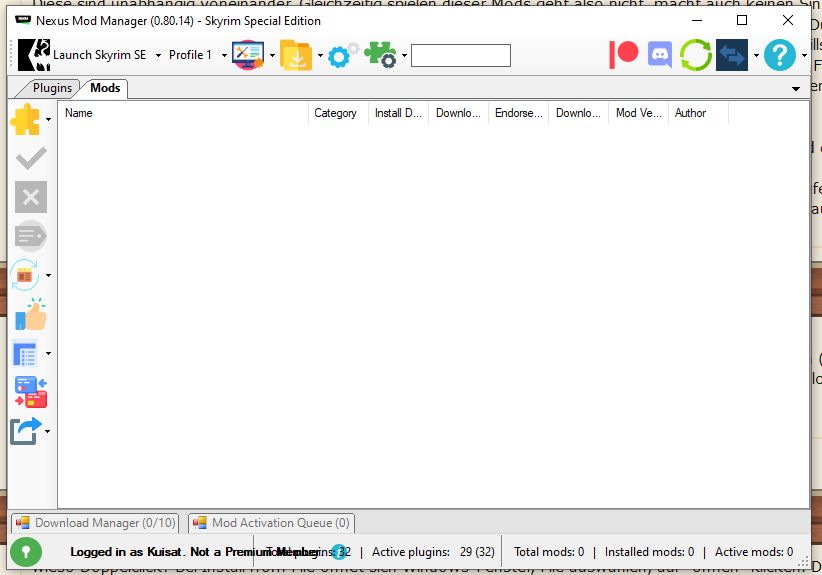Click the search text field in toolbar
The image size is (822, 575).
tap(460, 55)
